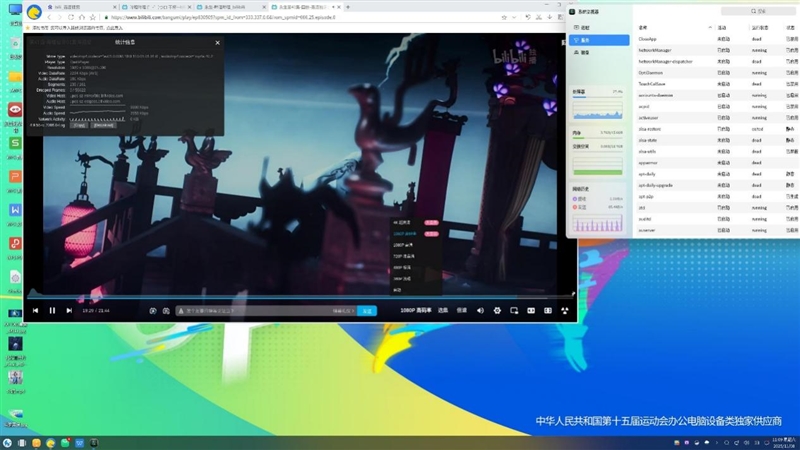
Task: Pause the Bilibili video playback
Action: (x=52, y=311)
